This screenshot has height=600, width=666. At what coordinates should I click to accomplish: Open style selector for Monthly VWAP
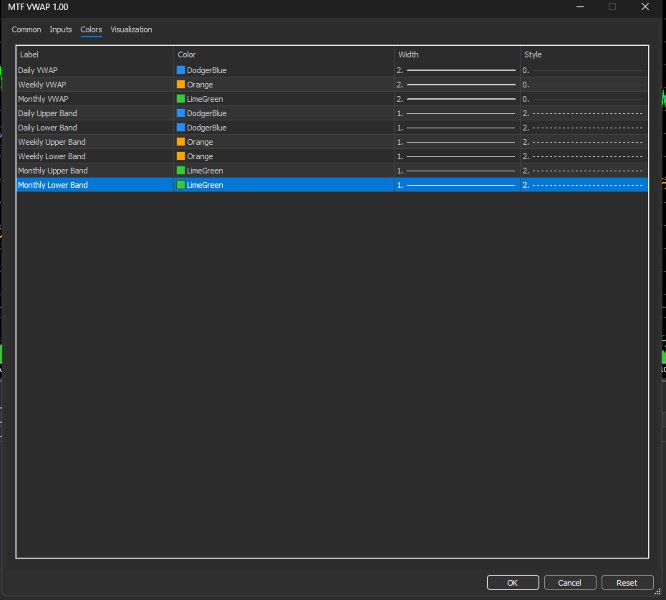(x=584, y=99)
